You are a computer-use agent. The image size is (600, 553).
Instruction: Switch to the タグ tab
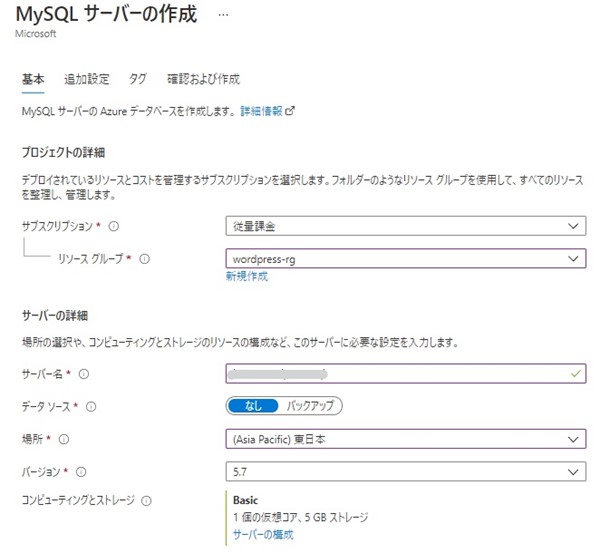click(138, 79)
